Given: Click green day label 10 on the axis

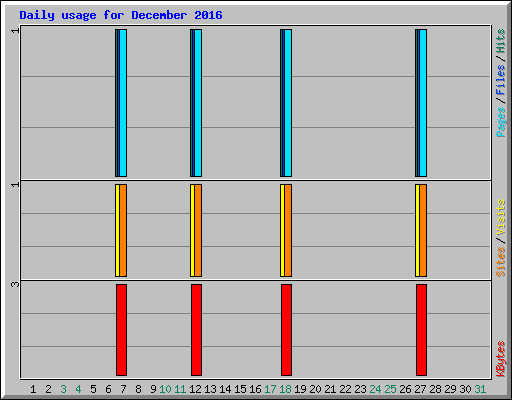Looking at the screenshot, I should click(165, 389).
